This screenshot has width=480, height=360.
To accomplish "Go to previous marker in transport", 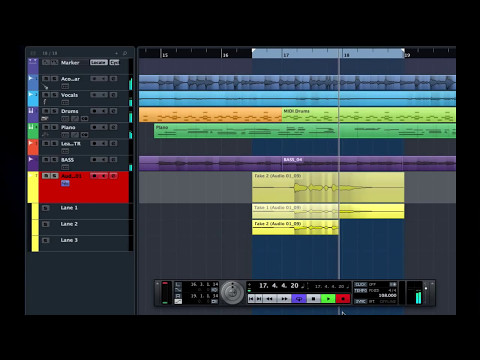I will (251, 298).
